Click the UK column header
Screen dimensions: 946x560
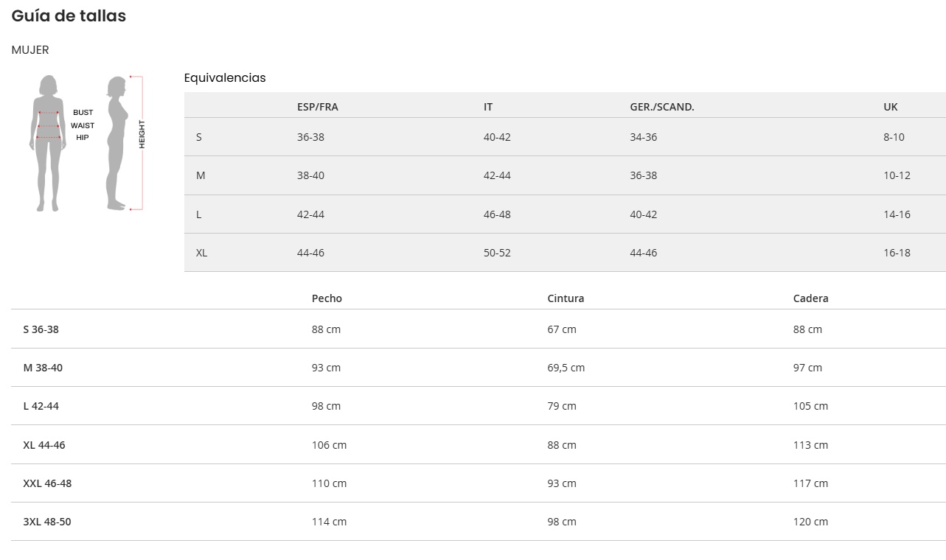click(891, 107)
